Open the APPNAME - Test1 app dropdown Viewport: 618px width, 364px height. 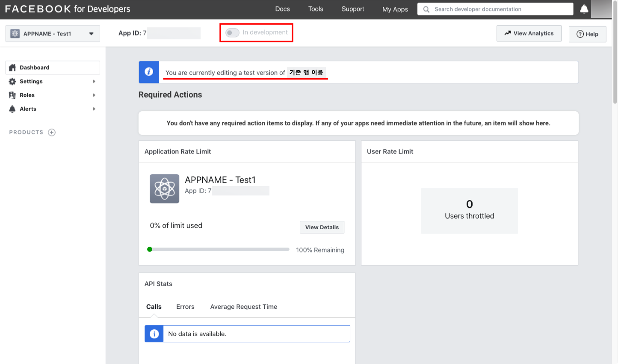tap(53, 33)
